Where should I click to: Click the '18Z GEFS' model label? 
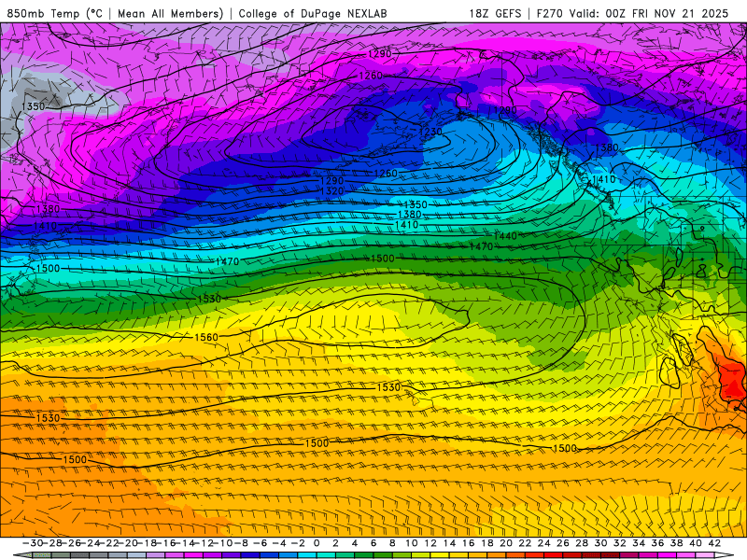click(x=495, y=13)
